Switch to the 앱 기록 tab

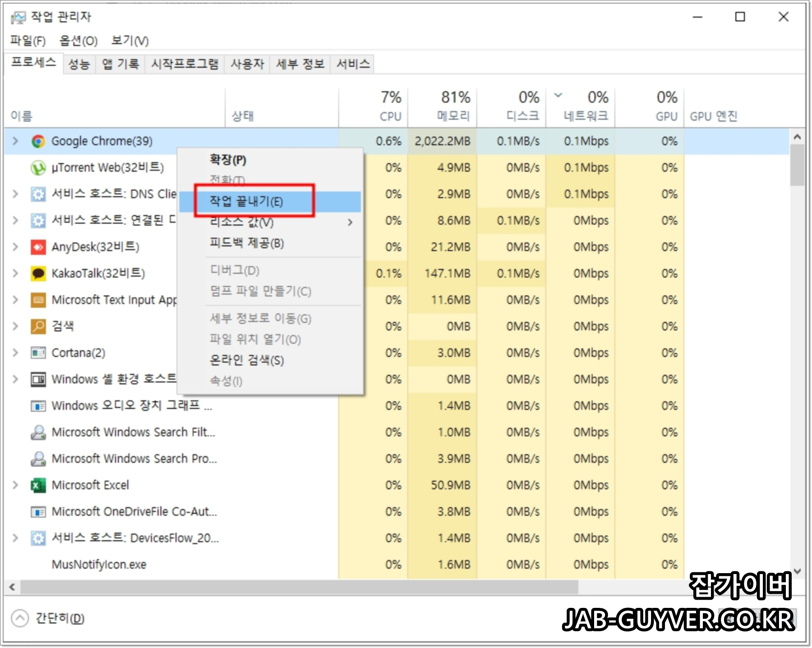coord(120,64)
